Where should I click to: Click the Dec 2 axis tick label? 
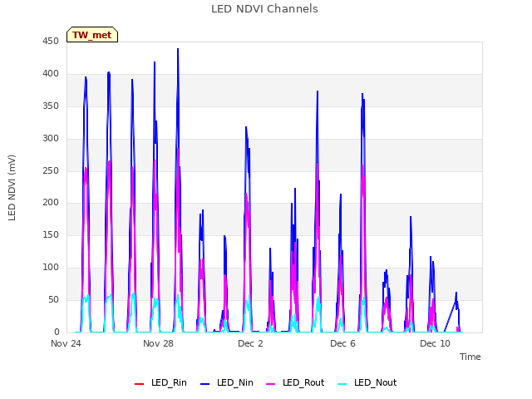tap(250, 343)
